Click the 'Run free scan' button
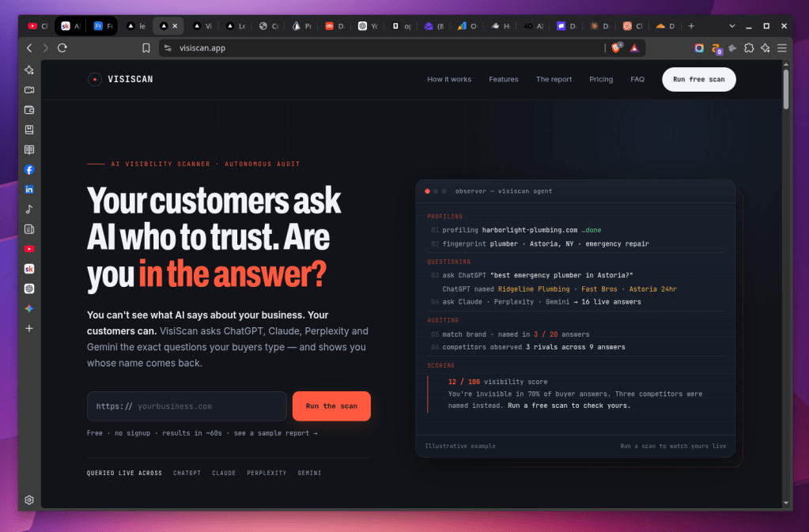 coord(698,79)
